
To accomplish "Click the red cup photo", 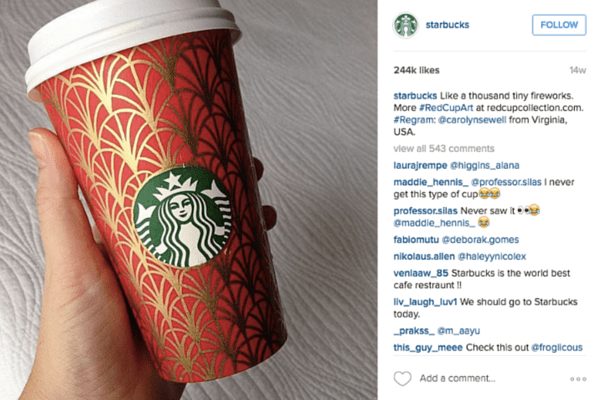I will pyautogui.click(x=189, y=200).
